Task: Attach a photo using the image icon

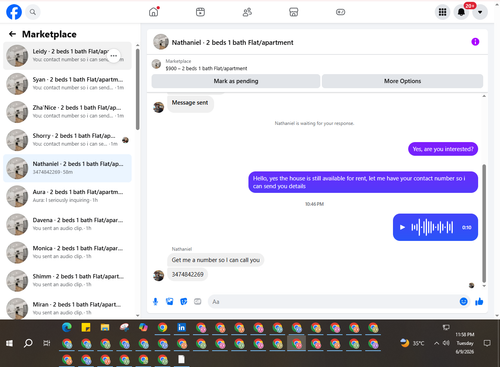Action: tap(170, 302)
